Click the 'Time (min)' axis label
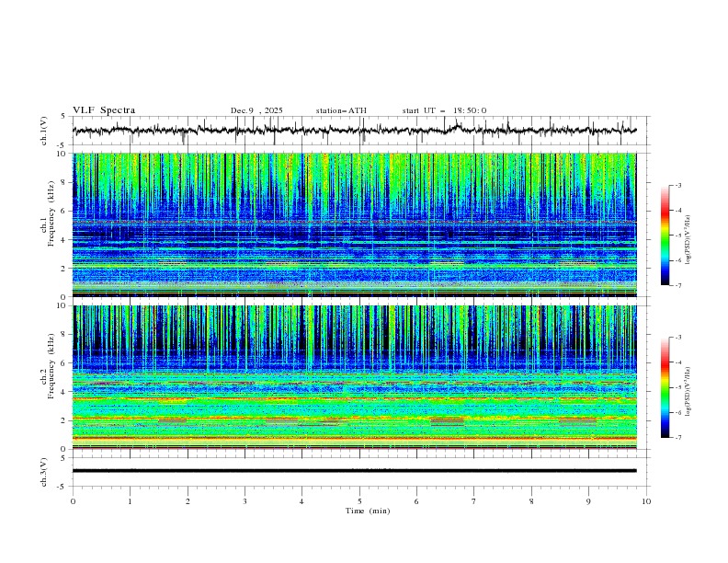The height and width of the screenshot is (563, 728). [x=368, y=511]
